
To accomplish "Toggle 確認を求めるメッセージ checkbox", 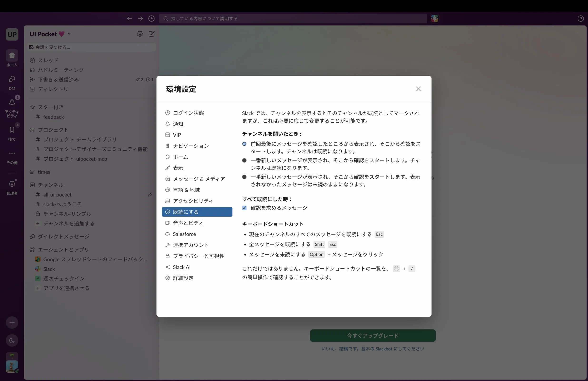I will [244, 208].
